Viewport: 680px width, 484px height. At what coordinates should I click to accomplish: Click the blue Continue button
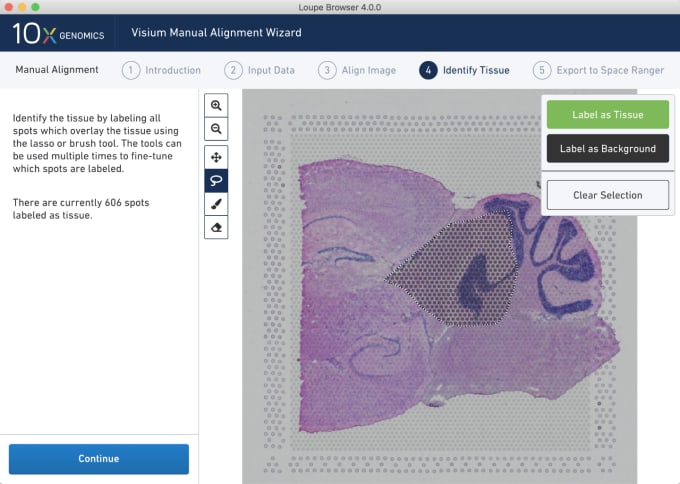pyautogui.click(x=99, y=459)
